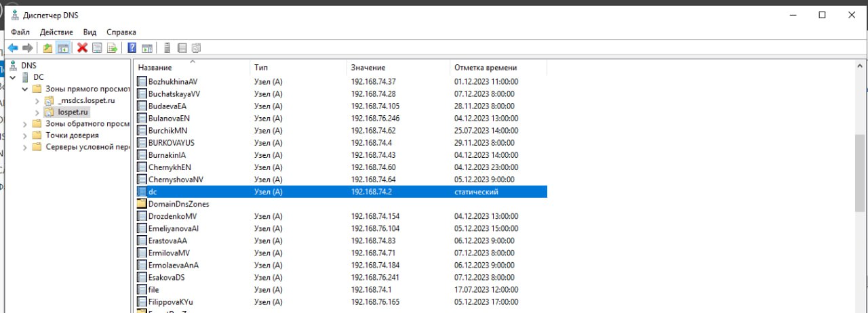Viewport: 868px width, 313px height.
Task: Click the host record icon beside BuchatskayaVV
Action: [142, 93]
